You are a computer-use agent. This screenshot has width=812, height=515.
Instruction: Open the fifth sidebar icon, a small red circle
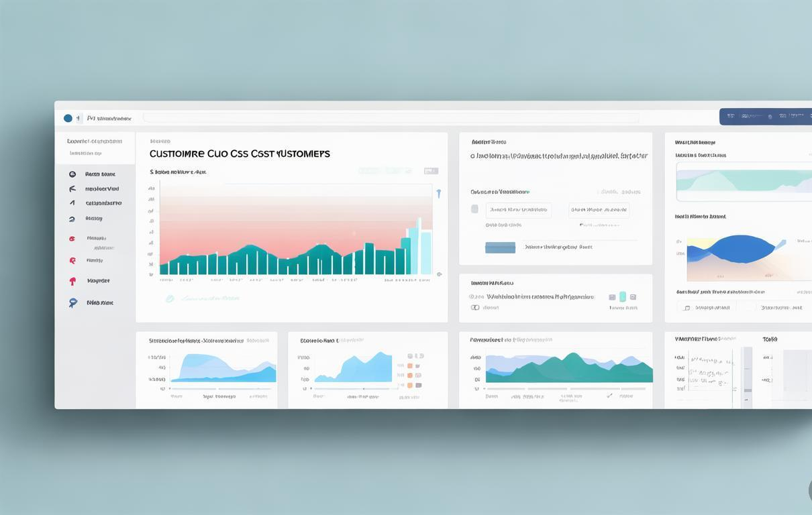(x=72, y=238)
